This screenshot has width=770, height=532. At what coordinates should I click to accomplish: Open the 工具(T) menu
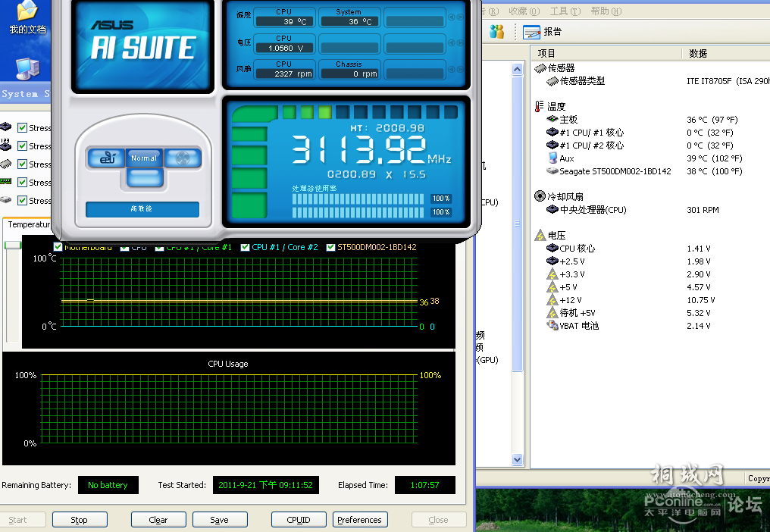click(x=565, y=11)
